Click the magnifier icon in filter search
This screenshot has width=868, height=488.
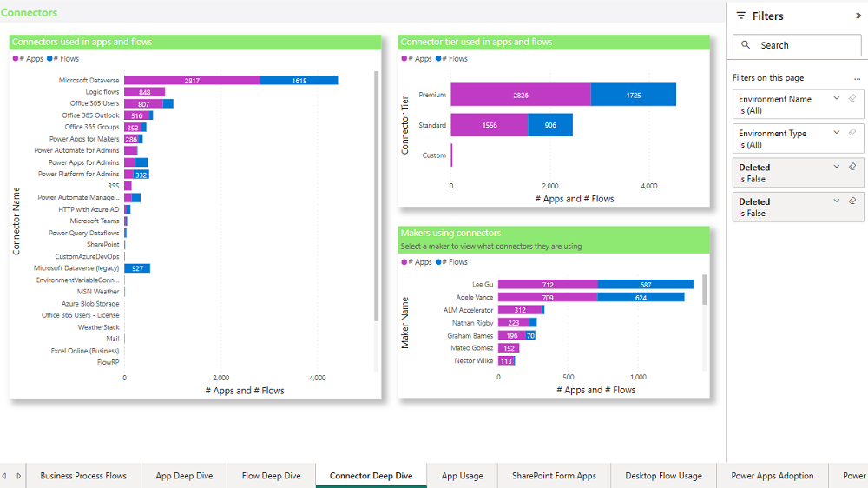pyautogui.click(x=746, y=45)
